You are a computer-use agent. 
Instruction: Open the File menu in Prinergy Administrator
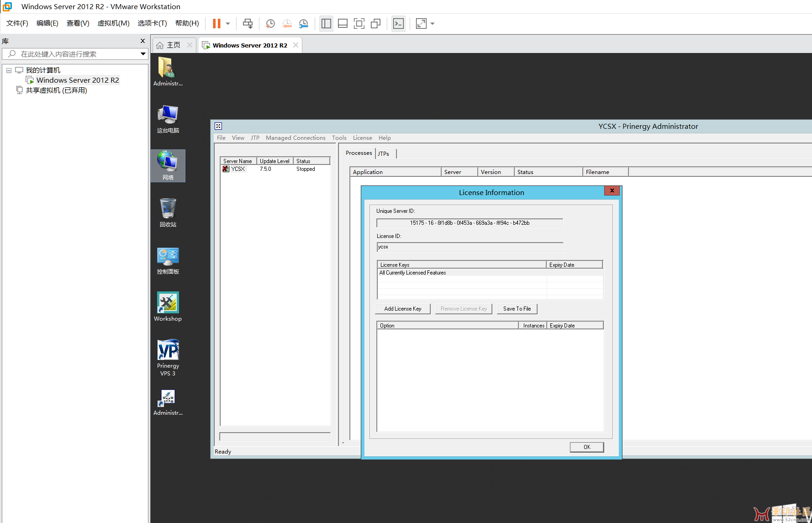[x=221, y=137]
